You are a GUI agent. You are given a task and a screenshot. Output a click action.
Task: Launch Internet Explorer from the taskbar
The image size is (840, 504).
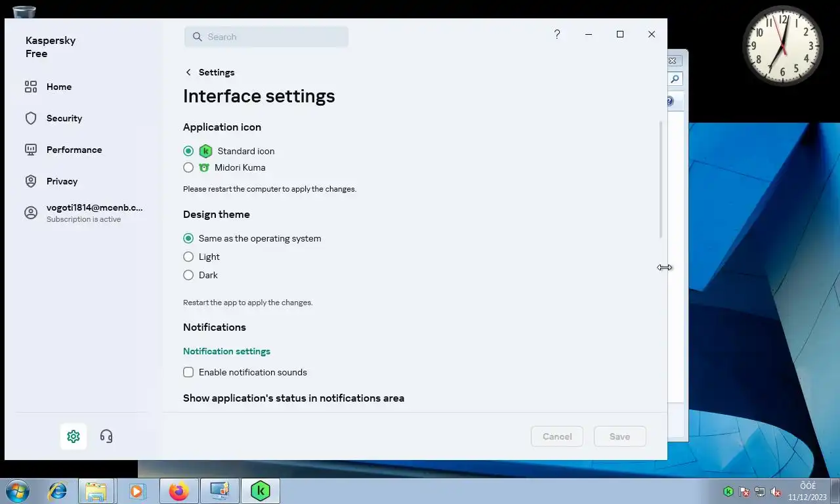point(58,491)
